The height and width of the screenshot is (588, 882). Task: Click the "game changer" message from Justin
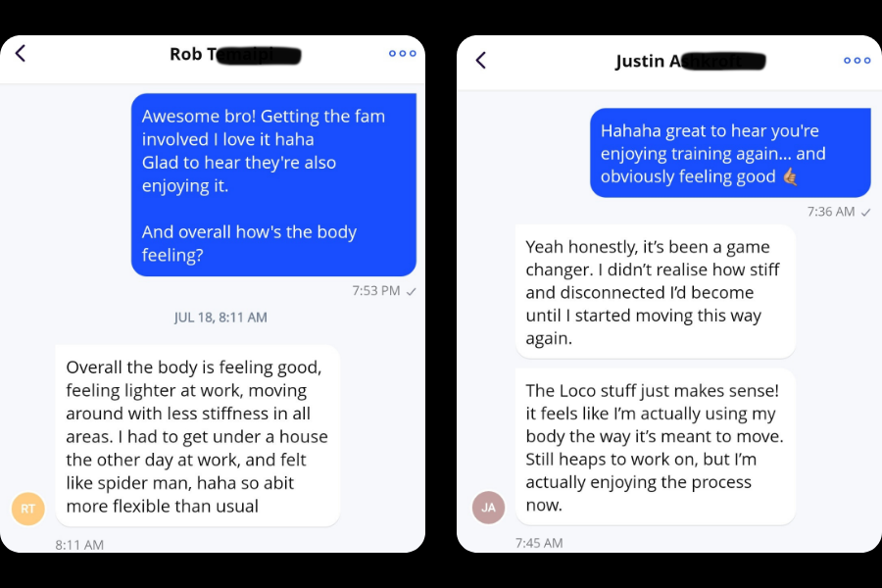655,292
